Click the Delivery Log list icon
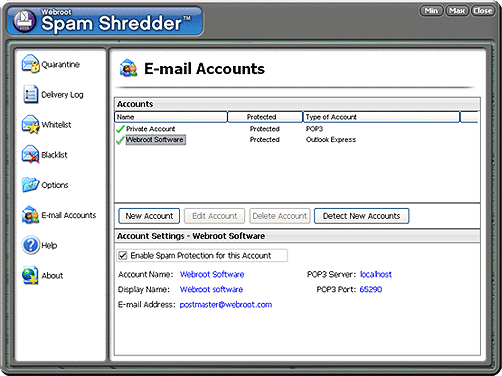This screenshot has height=376, width=502. click(x=30, y=94)
